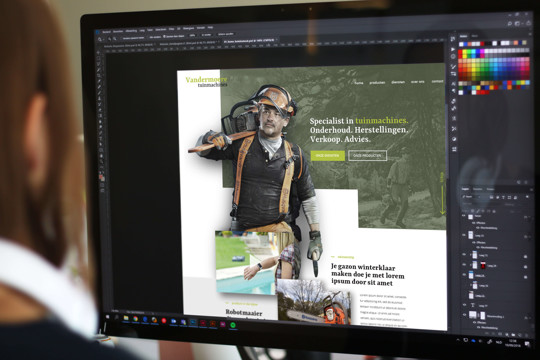The height and width of the screenshot is (360, 540).
Task: Click the fill-screen button in options bar
Action: pos(226,34)
